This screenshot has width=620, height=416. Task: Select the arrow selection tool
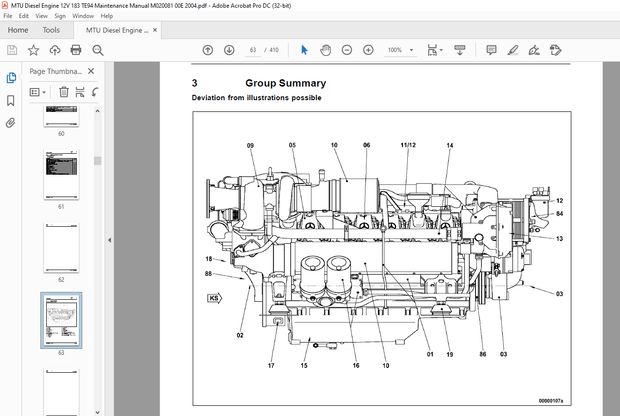pos(304,50)
